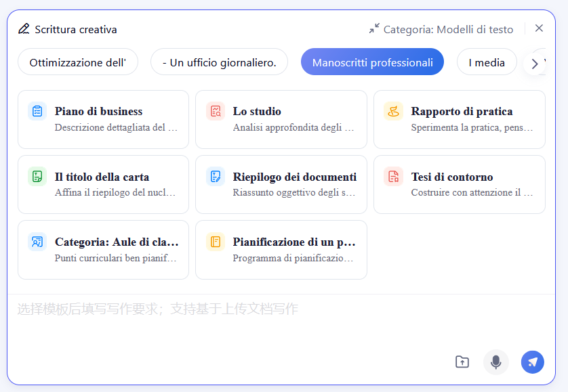Select the Pianificazione di un p... template card

click(x=281, y=249)
